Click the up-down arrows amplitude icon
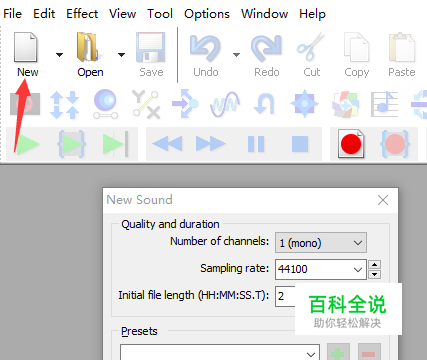 pos(64,105)
